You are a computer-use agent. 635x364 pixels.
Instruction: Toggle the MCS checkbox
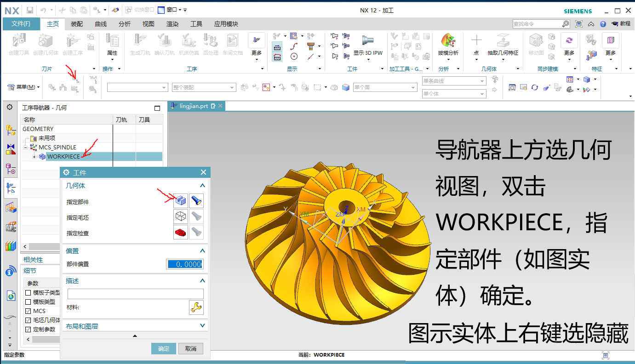(28, 311)
